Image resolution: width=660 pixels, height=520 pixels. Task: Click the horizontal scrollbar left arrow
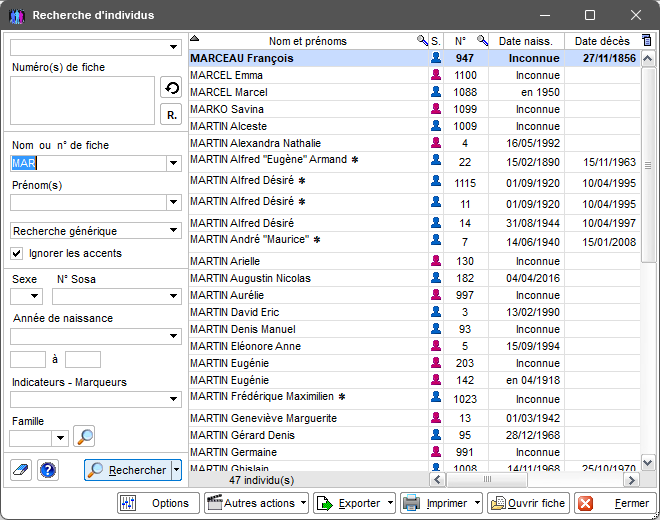coord(437,480)
